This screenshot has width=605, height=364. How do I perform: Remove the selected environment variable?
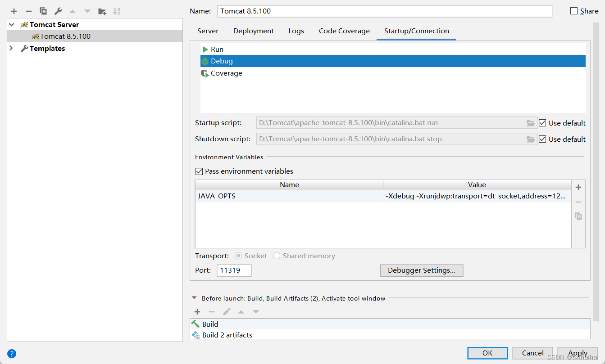578,202
